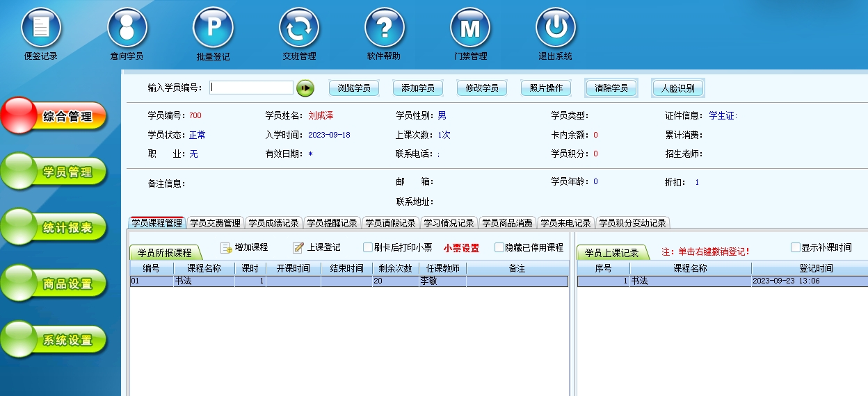Switch to 学员交费管理 tab
The height and width of the screenshot is (396, 868).
[215, 223]
